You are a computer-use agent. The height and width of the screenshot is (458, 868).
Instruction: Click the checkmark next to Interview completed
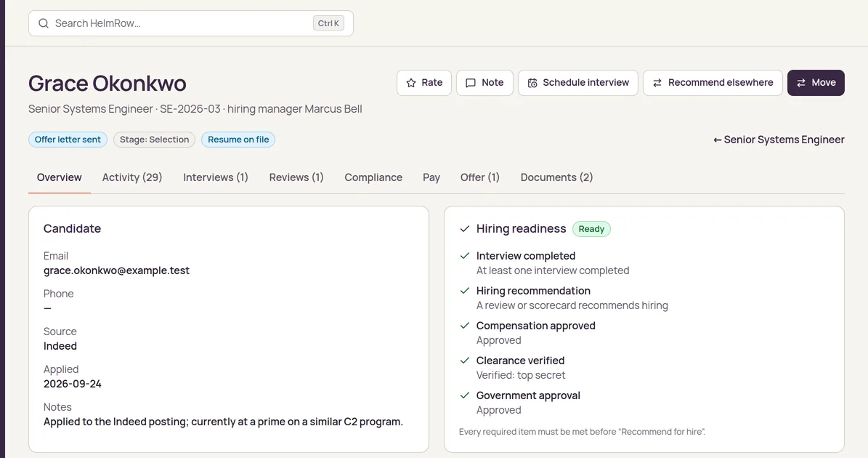(x=464, y=256)
